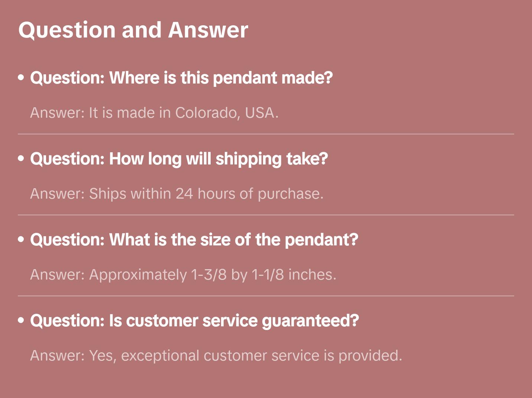This screenshot has width=532, height=398.
Task: Click answer 'It is made in Colorado, USA.'
Action: [154, 113]
